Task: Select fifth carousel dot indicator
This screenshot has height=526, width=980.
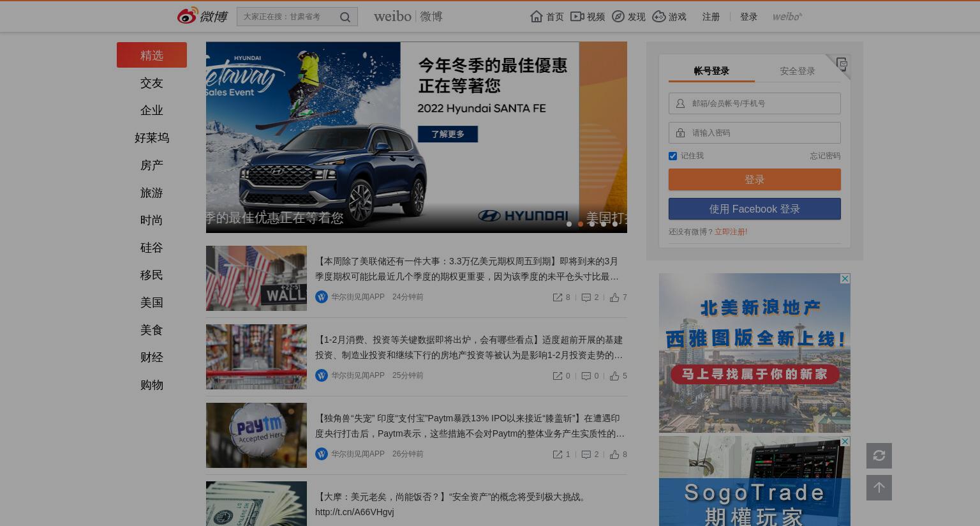Action: 615,224
